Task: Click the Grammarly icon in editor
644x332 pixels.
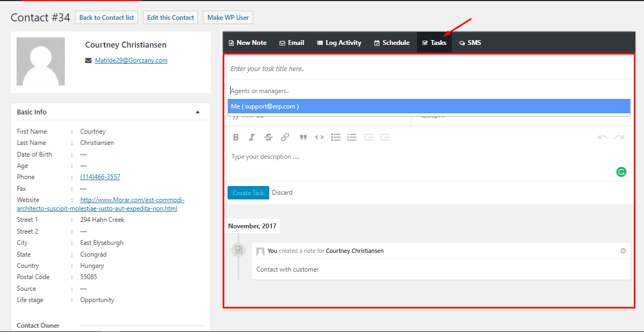Action: click(621, 172)
